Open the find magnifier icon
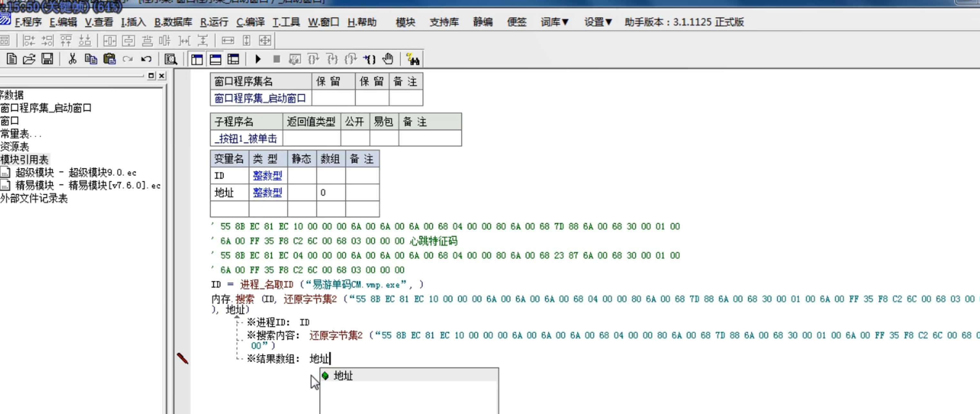 click(x=170, y=59)
